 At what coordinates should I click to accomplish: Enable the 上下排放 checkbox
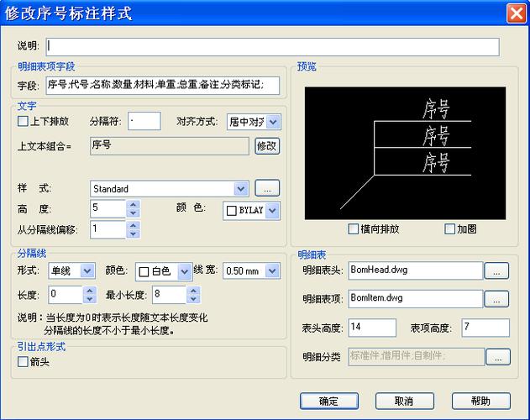tap(23, 122)
